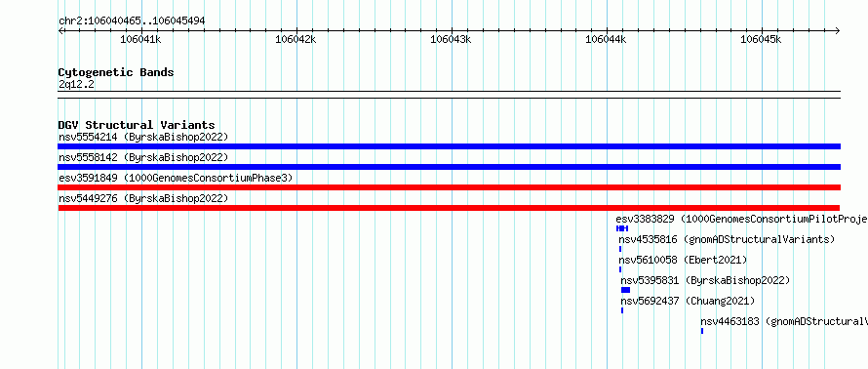This screenshot has height=369, width=868.
Task: Click the 106042k ruler tick label
Action: [296, 39]
